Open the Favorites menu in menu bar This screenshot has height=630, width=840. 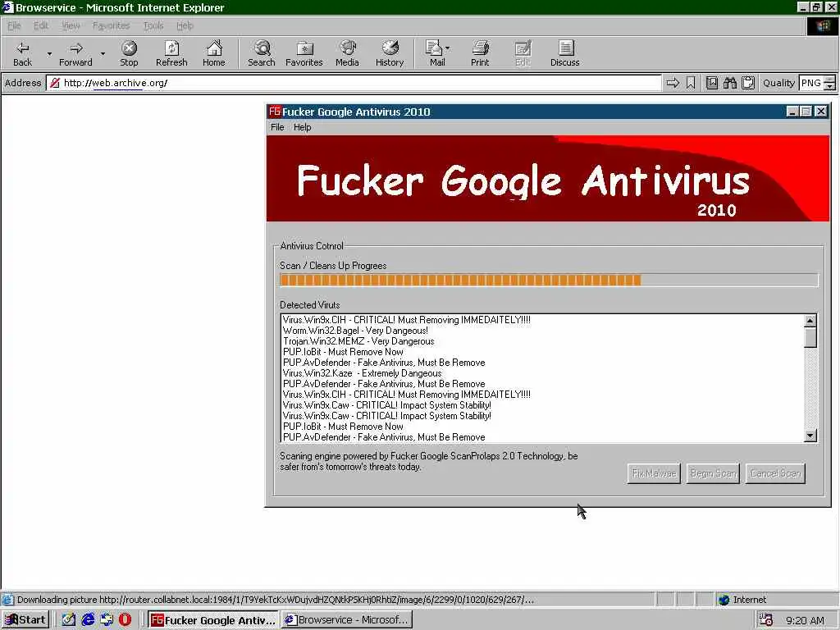(111, 25)
